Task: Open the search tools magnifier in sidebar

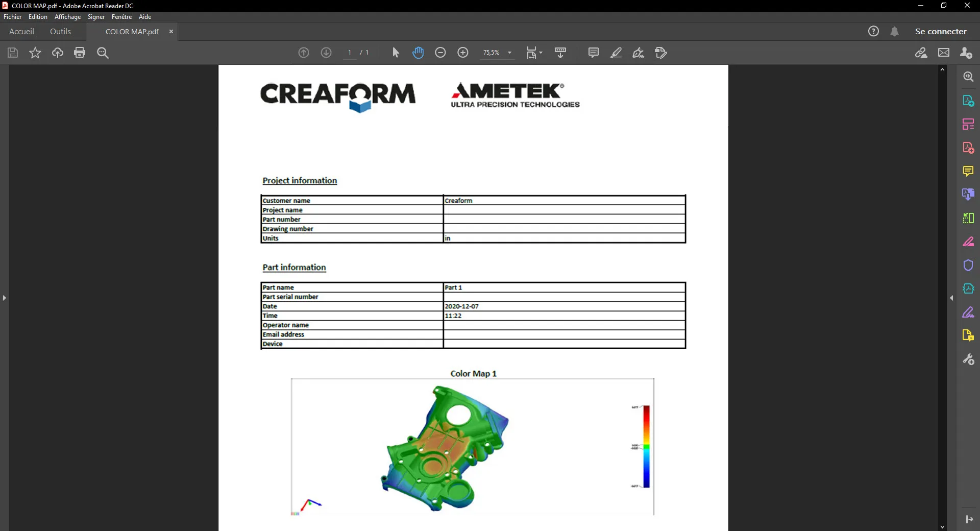Action: tap(968, 77)
